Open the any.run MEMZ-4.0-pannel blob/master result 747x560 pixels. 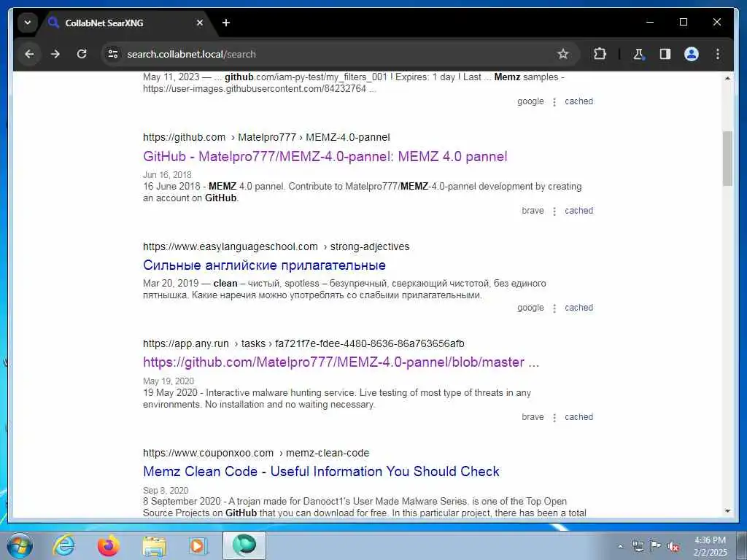(x=341, y=362)
